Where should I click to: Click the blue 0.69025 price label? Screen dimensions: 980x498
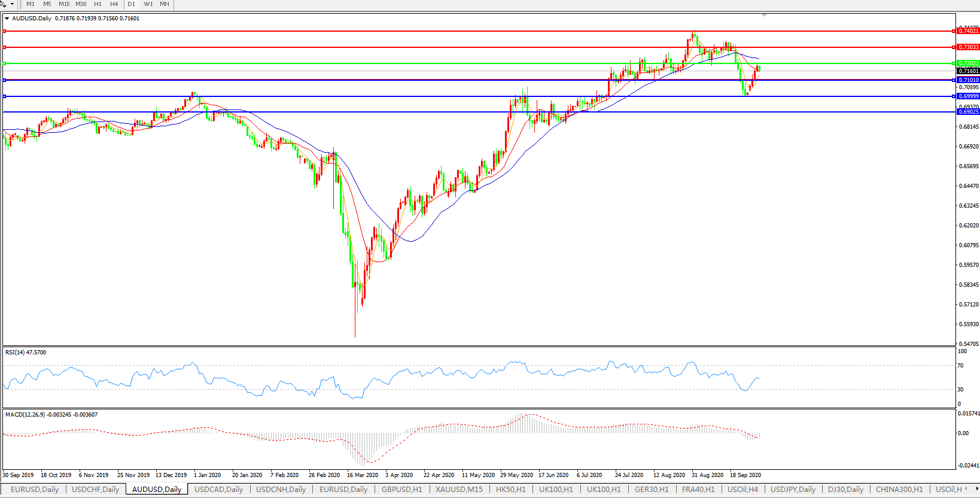coord(968,112)
